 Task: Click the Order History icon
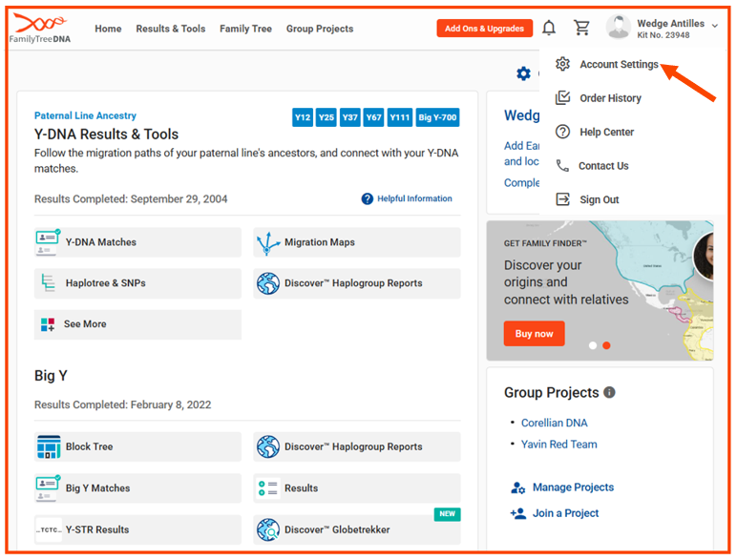(562, 97)
